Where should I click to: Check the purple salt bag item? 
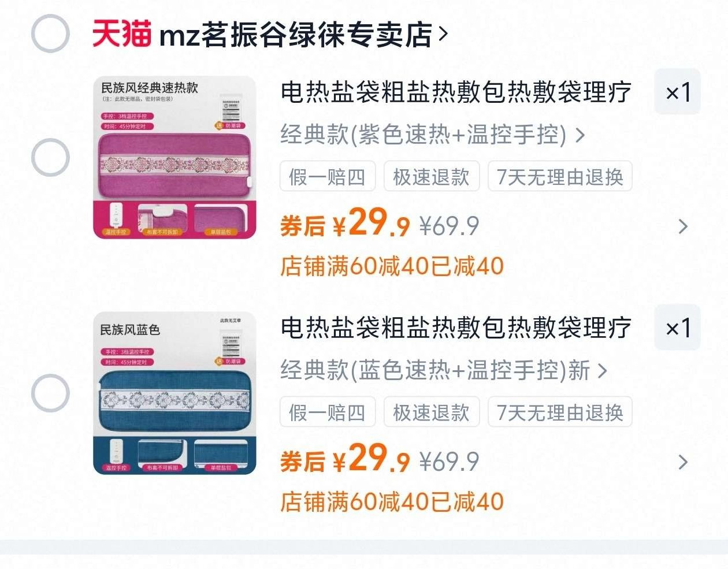[x=50, y=157]
